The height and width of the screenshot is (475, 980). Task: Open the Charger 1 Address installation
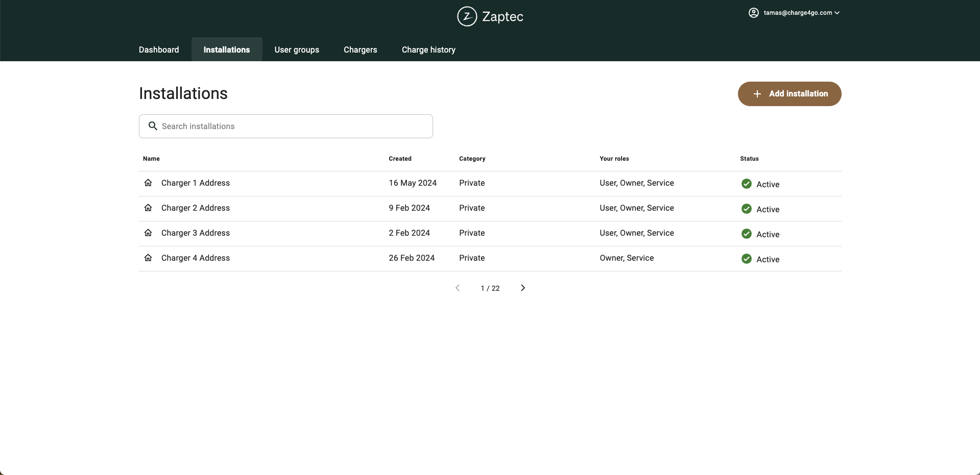(x=196, y=183)
